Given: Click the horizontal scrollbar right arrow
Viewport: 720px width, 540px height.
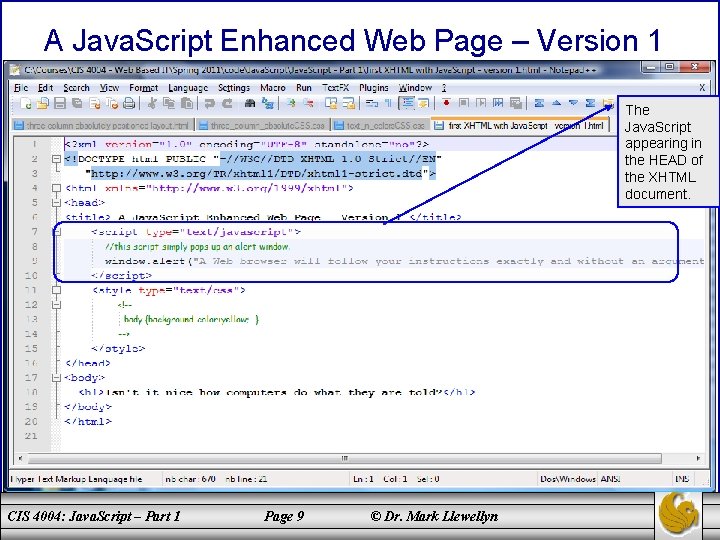Looking at the screenshot, I should click(x=698, y=458).
